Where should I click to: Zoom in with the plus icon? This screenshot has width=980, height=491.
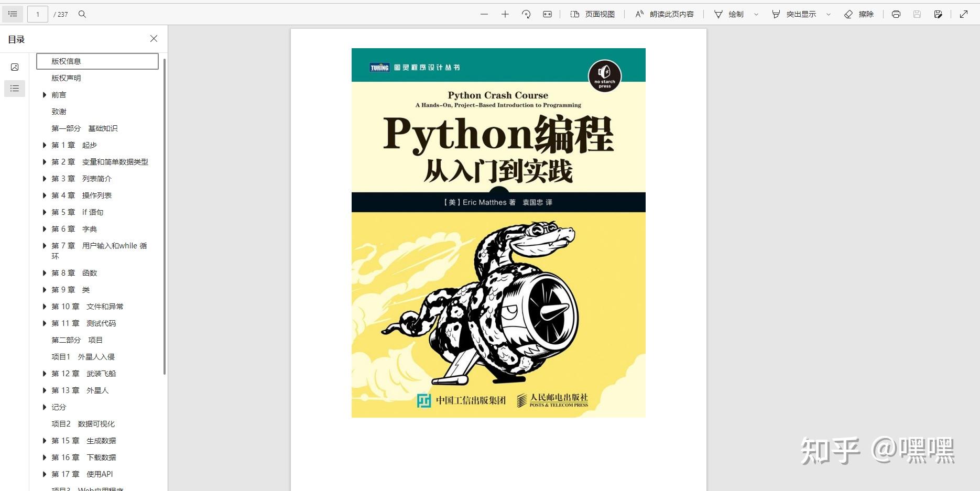(x=505, y=14)
